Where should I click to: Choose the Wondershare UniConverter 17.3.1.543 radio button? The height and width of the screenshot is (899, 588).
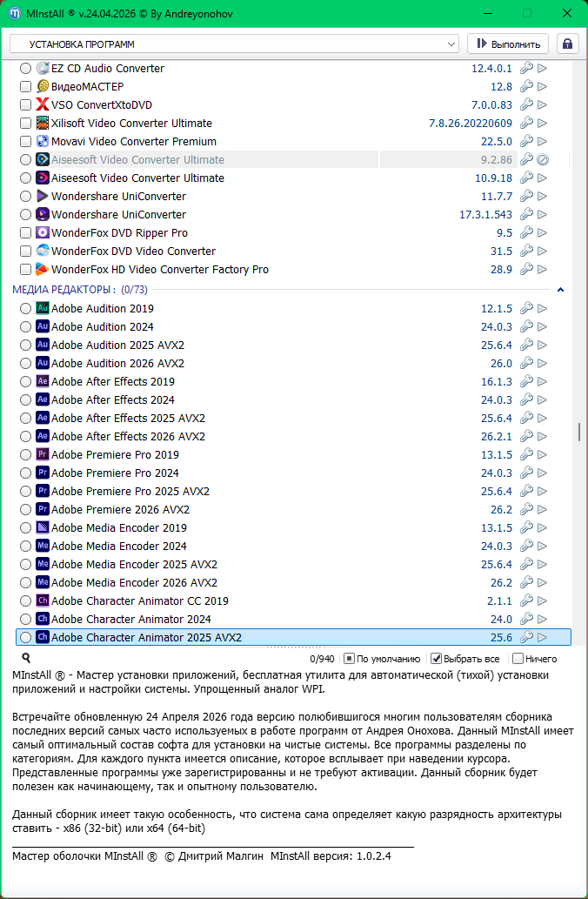[x=25, y=214]
